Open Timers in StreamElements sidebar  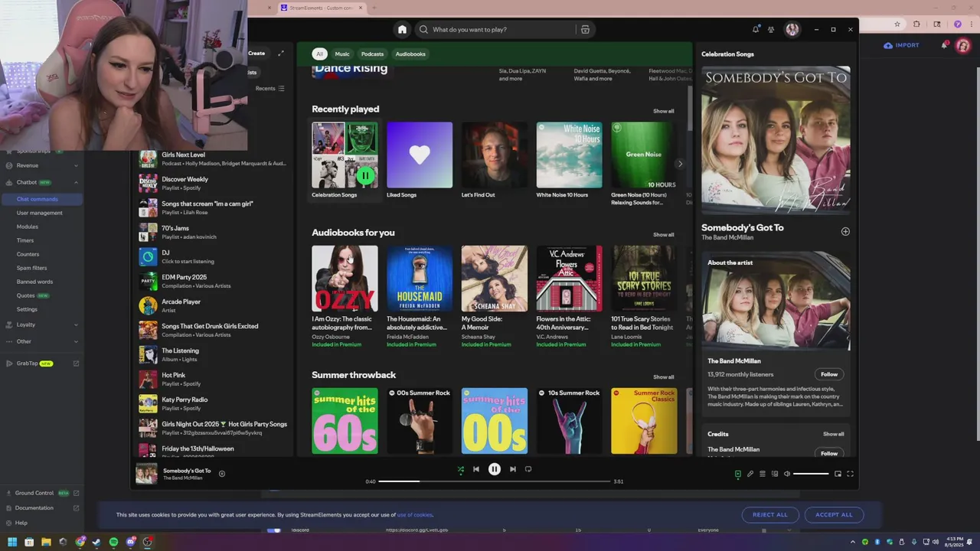tap(25, 240)
